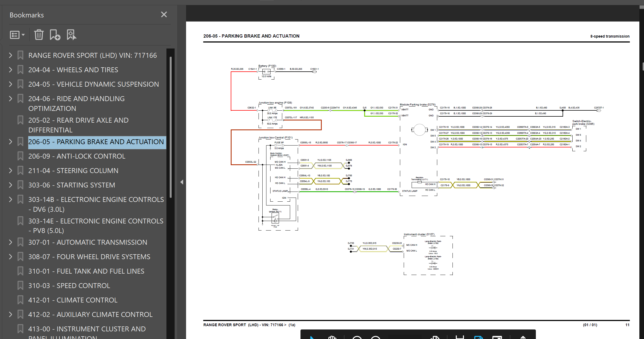
Task: Open 310-01 - FUEL TANK AND FUEL LINES
Action: 86,271
